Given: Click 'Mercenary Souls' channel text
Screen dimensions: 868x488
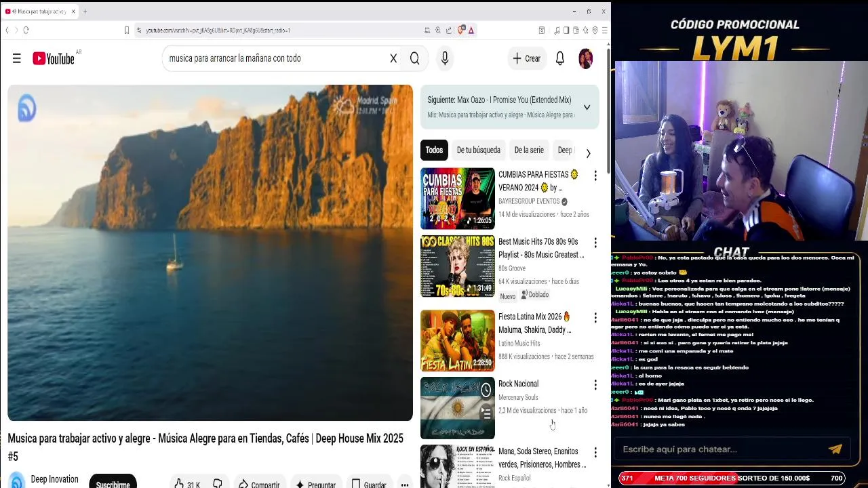Looking at the screenshot, I should tap(518, 397).
